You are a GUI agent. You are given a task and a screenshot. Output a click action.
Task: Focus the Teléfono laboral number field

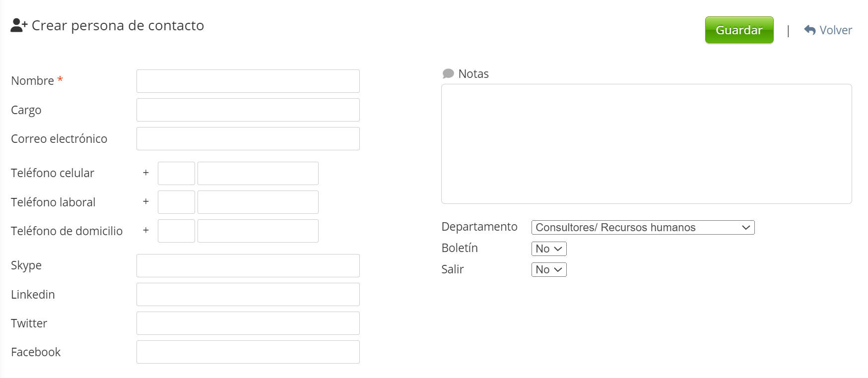[x=258, y=202]
